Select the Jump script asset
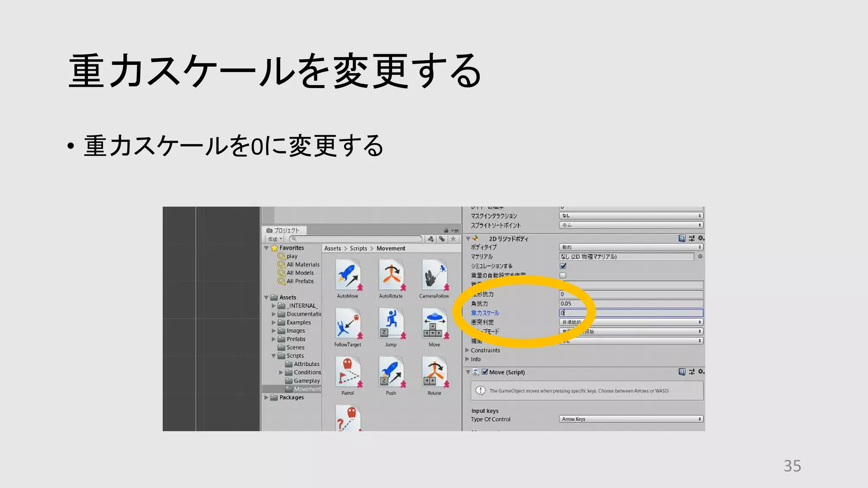Screen dimensions: 868x488 pyautogui.click(x=391, y=327)
